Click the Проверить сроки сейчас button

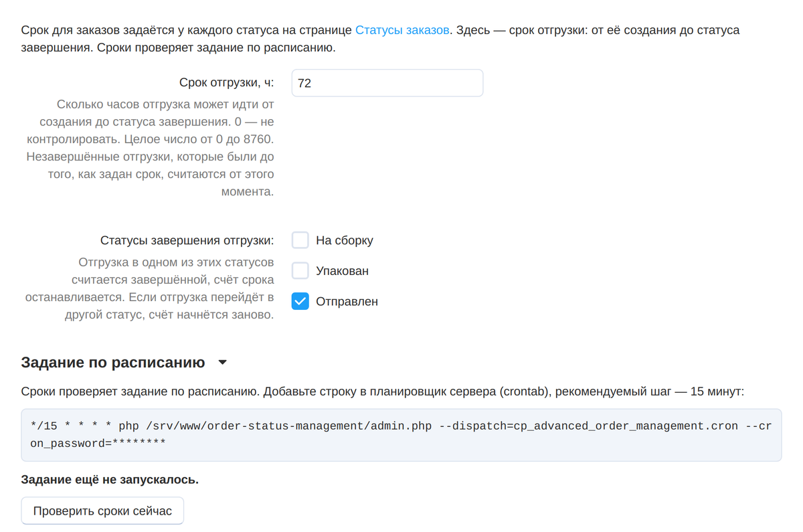pyautogui.click(x=102, y=511)
